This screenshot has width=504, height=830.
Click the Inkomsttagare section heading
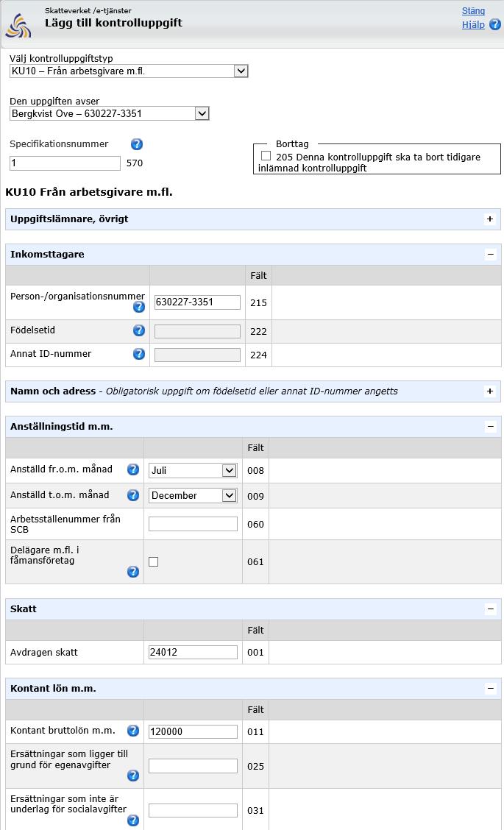(47, 255)
